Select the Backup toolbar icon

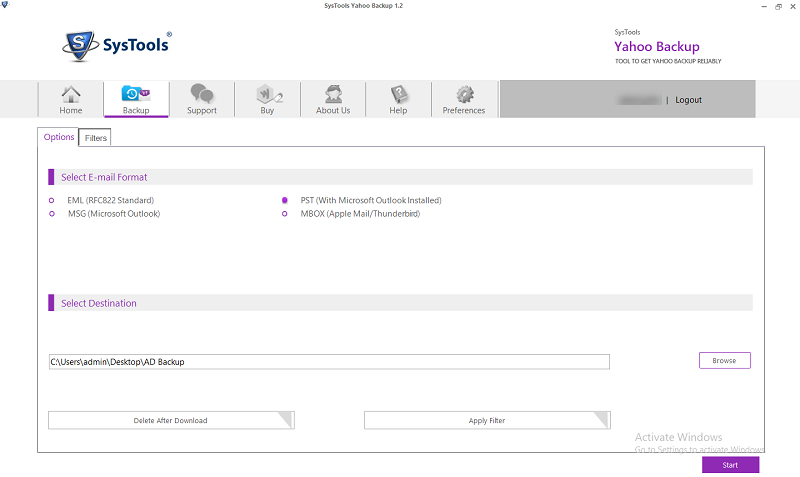point(136,99)
